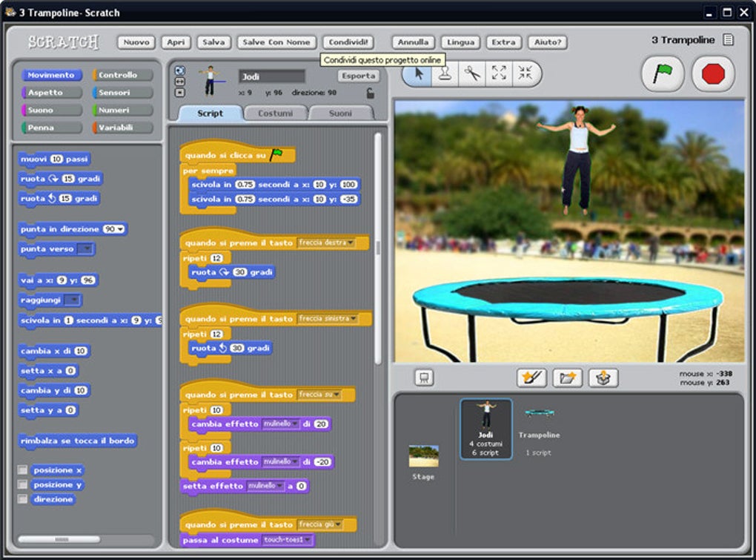Image resolution: width=756 pixels, height=560 pixels.
Task: Select the shrink sprite tool
Action: click(x=525, y=73)
